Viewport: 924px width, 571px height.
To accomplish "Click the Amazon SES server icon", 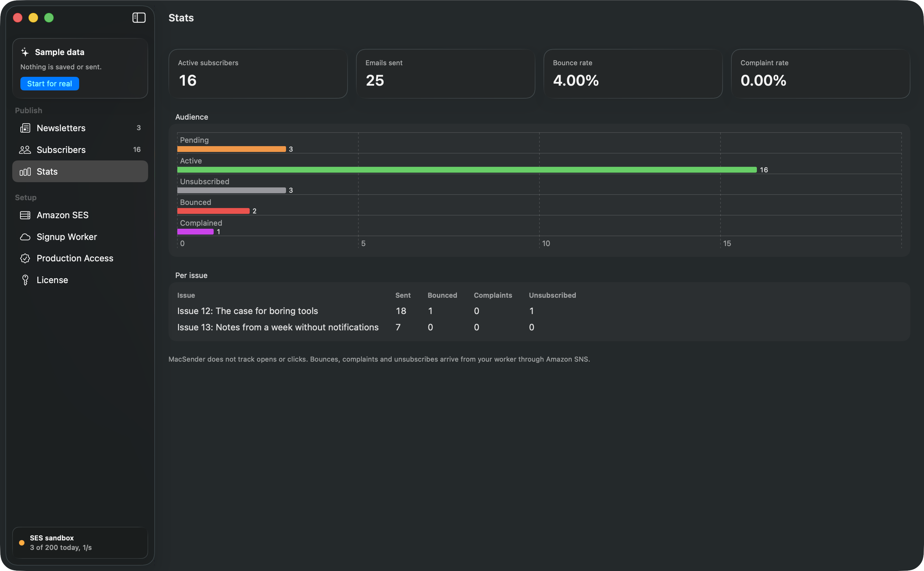I will (x=25, y=215).
